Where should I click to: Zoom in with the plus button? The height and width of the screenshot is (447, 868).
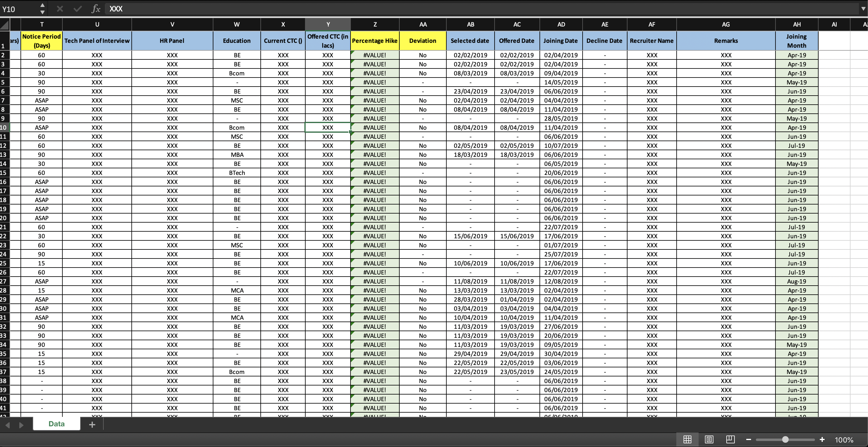pos(822,439)
